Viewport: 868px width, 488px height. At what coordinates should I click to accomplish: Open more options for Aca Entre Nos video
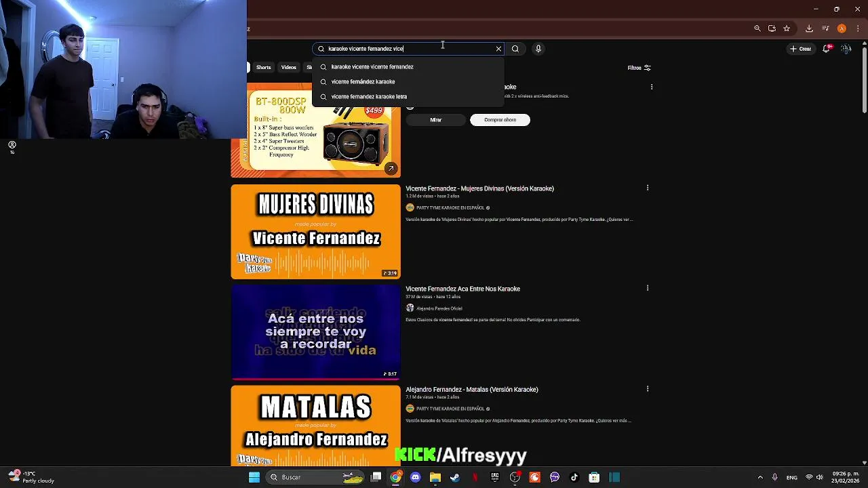point(648,288)
